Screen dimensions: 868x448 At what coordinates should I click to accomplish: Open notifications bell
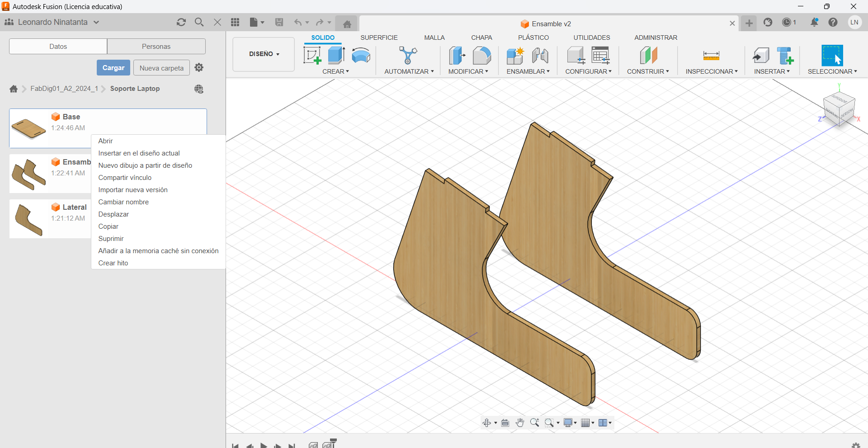point(814,22)
